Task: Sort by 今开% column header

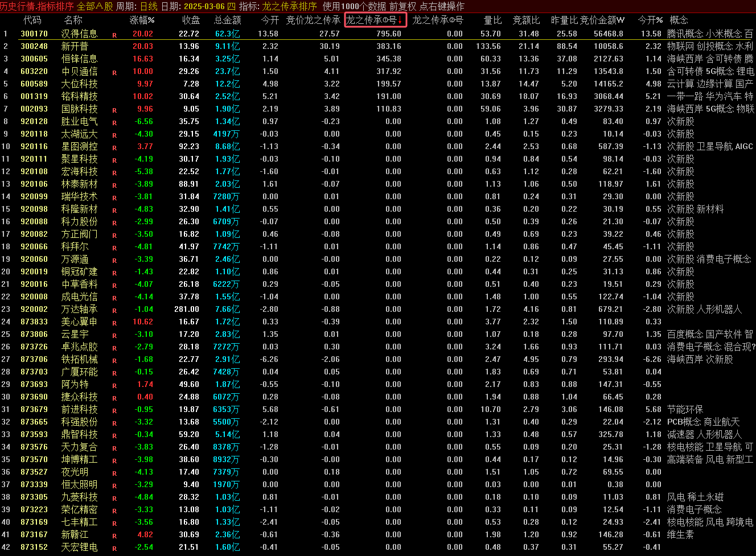Action: (x=650, y=20)
